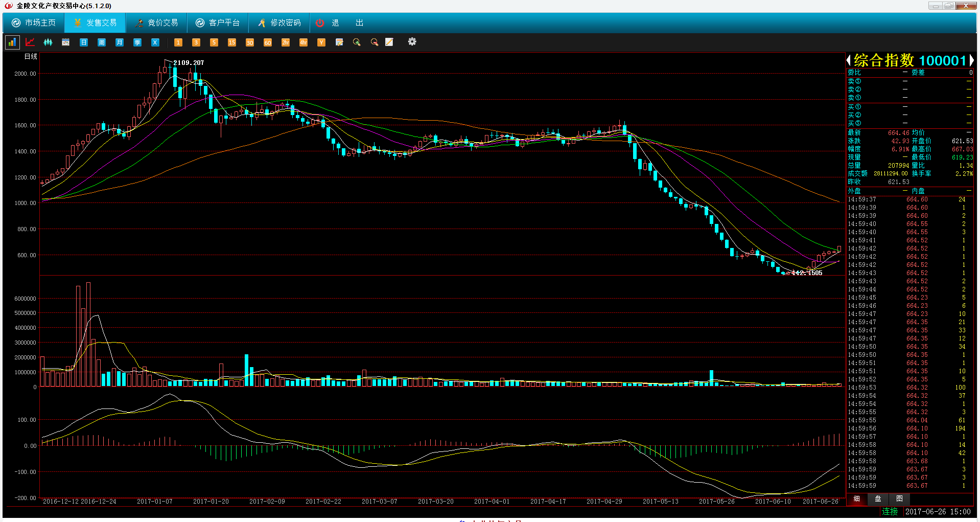Select monthly period 月 icon
The height and width of the screenshot is (522, 980).
click(x=120, y=42)
